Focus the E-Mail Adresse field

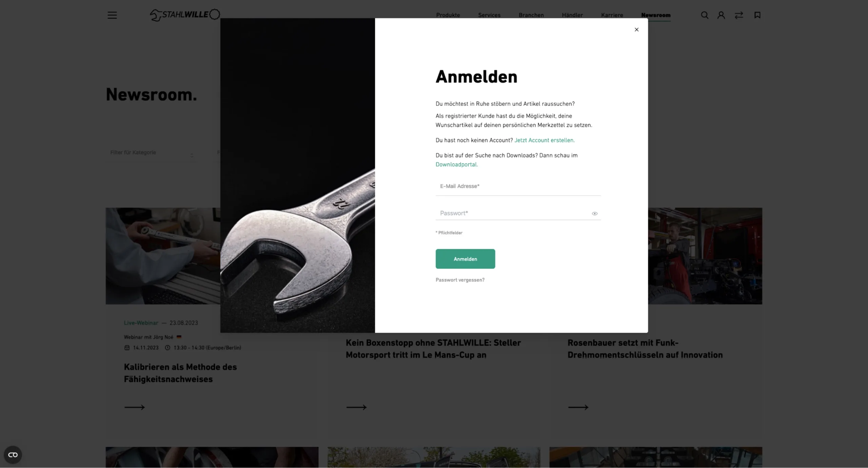[518, 186]
